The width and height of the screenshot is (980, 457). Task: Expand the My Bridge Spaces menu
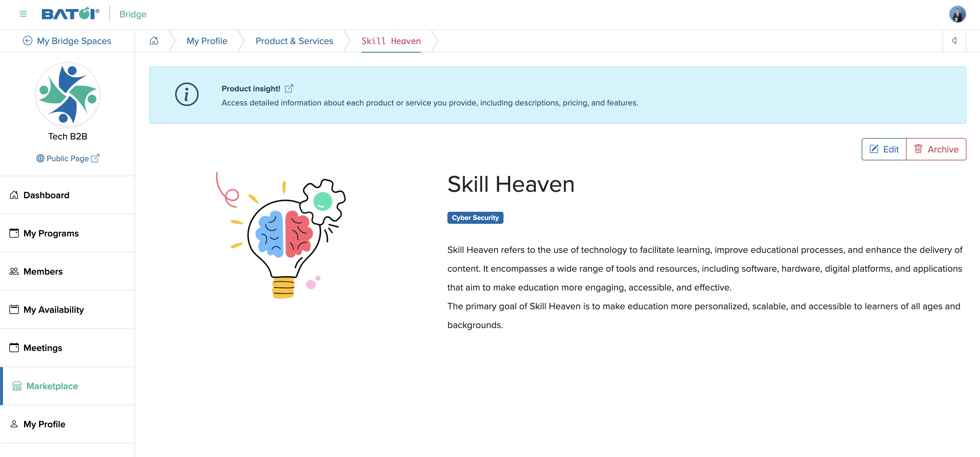click(x=67, y=41)
